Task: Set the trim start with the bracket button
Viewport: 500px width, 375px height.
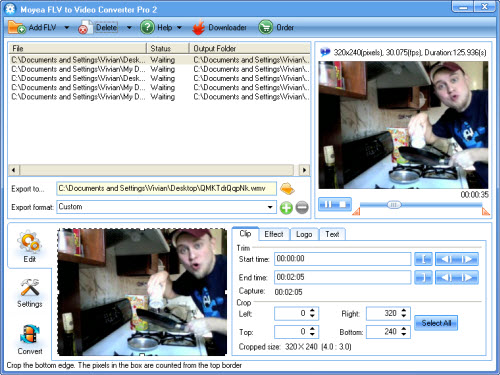Action: 423,259
